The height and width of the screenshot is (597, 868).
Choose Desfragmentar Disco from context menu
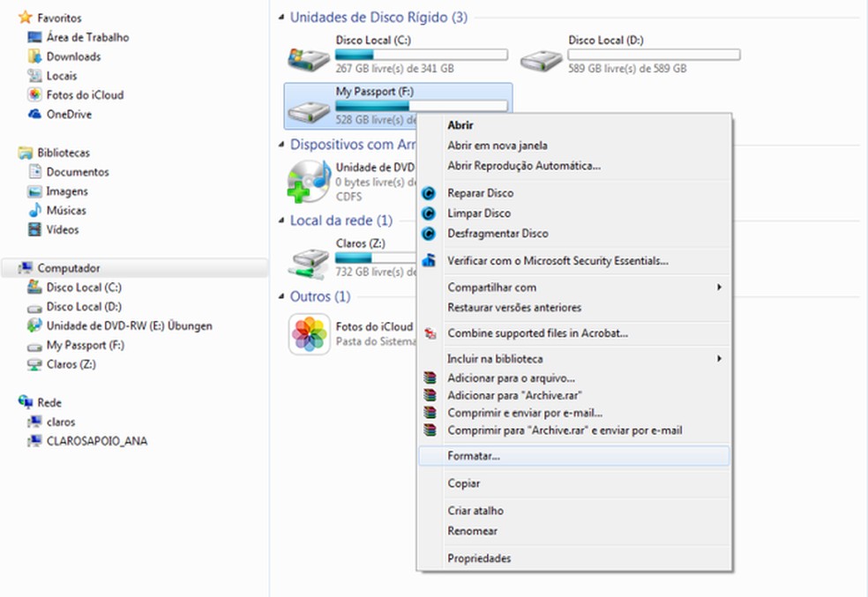[x=574, y=234]
